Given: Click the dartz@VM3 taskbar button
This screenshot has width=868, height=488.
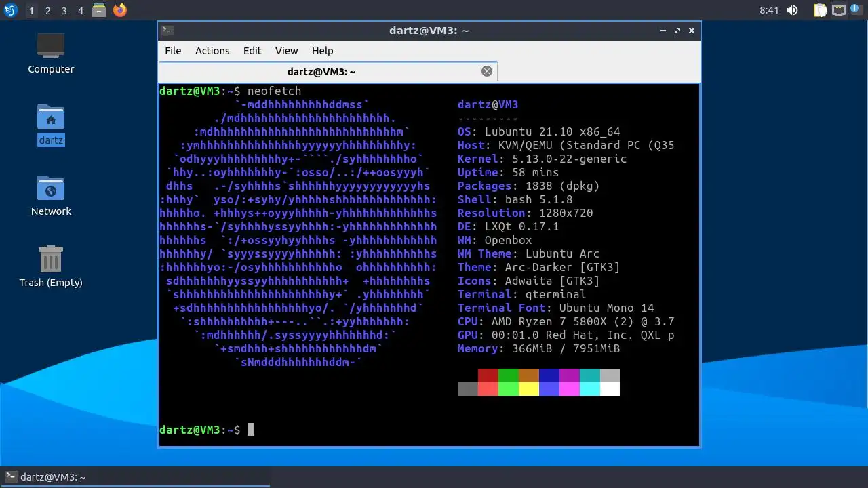Looking at the screenshot, I should pos(135,477).
